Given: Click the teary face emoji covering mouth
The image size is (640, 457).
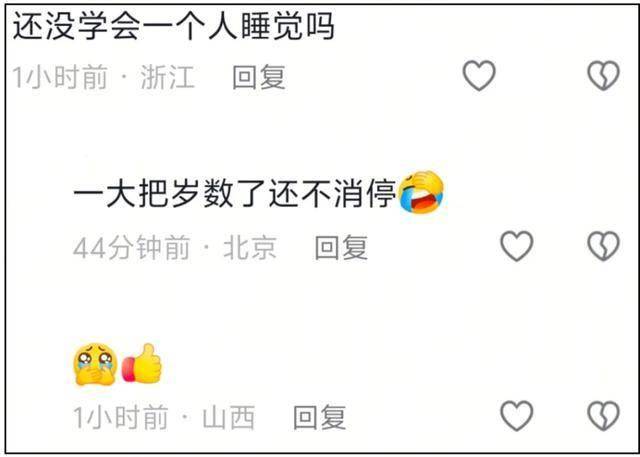Looking at the screenshot, I should (96, 364).
